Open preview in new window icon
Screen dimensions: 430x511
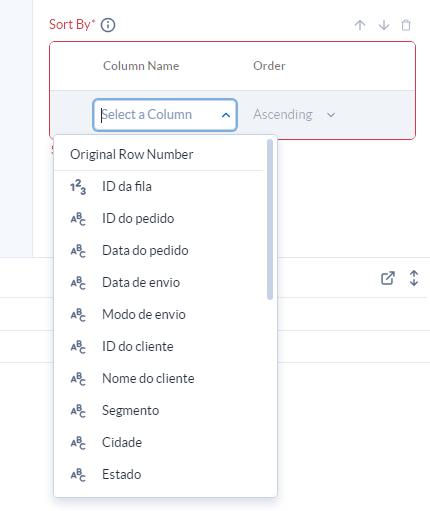388,278
